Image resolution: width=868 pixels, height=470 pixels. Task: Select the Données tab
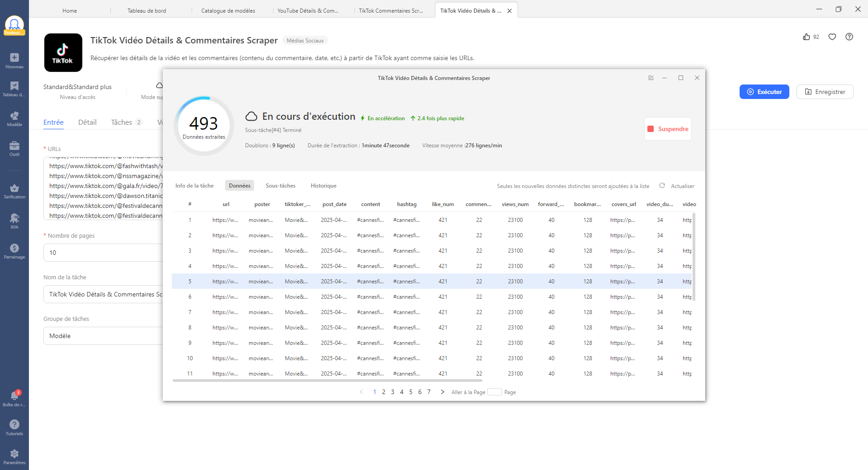coord(240,186)
